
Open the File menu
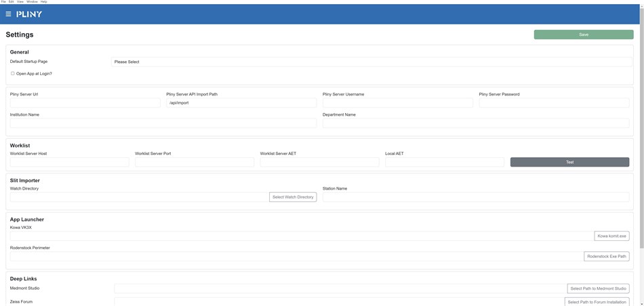pyautogui.click(x=3, y=1)
